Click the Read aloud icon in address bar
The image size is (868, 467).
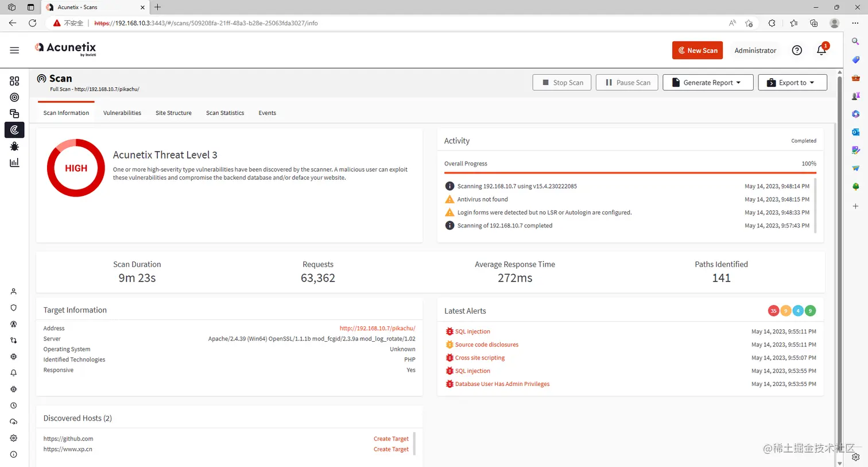click(732, 23)
